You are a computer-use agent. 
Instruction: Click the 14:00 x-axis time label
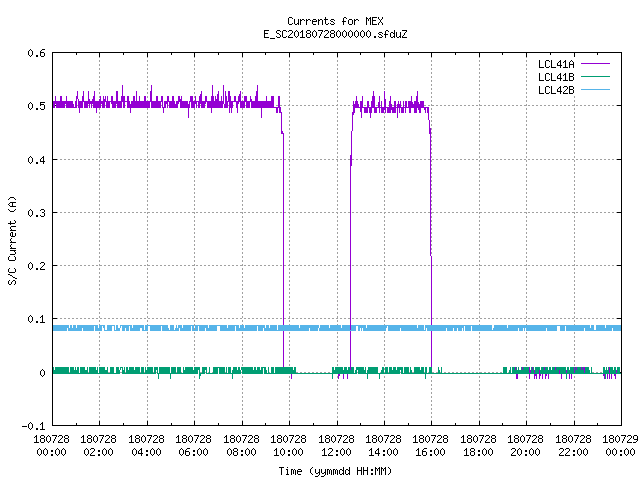coord(383,452)
